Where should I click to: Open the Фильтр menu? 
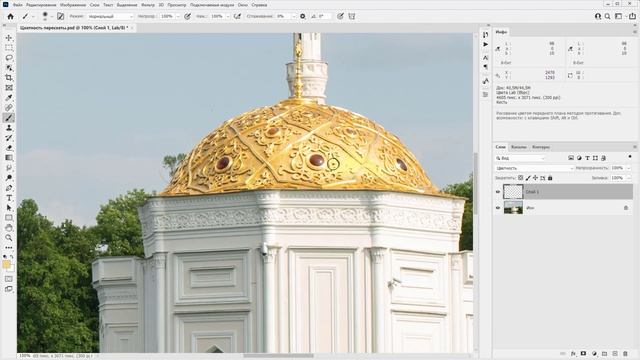148,5
